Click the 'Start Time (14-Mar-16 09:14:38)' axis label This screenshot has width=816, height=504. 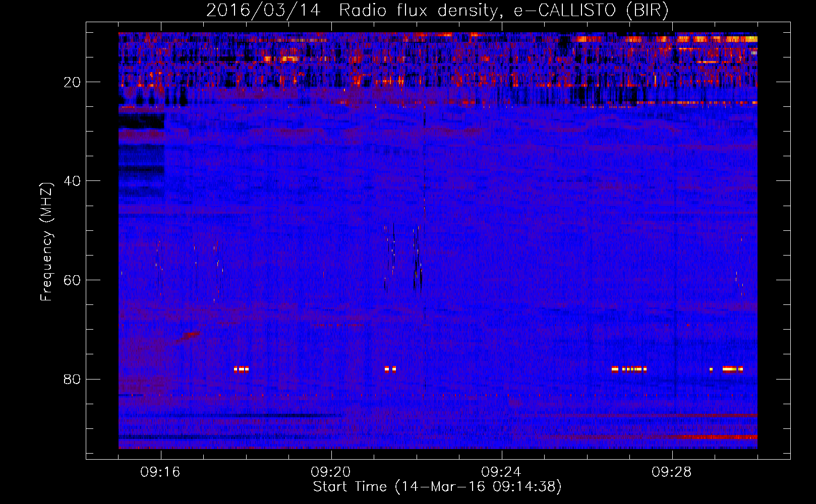(x=437, y=487)
